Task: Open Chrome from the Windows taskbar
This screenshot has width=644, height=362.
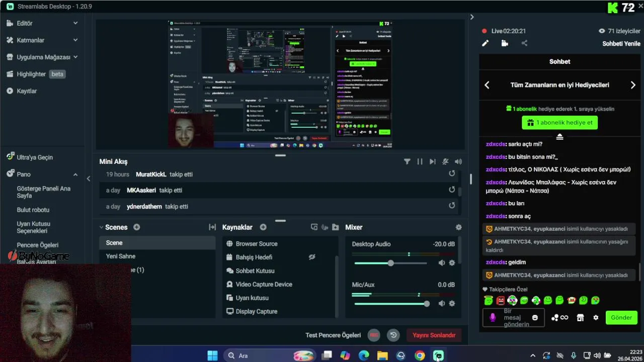Action: click(x=420, y=355)
